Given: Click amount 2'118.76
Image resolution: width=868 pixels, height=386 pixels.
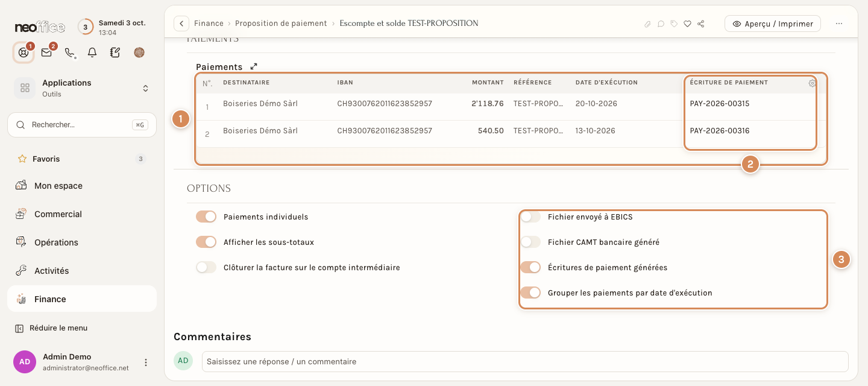Looking at the screenshot, I should [488, 104].
